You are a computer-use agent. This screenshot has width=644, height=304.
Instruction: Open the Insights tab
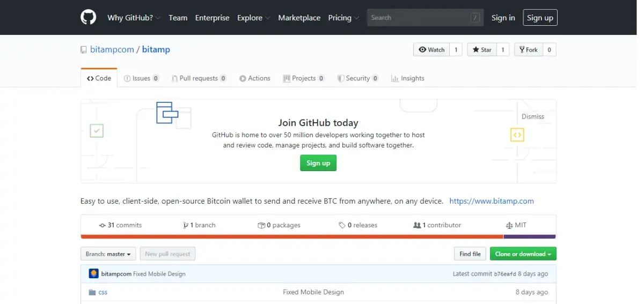point(408,78)
